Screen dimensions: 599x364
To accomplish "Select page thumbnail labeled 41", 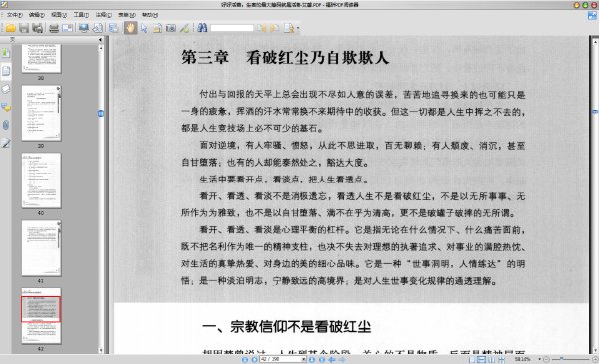I will point(41,248).
